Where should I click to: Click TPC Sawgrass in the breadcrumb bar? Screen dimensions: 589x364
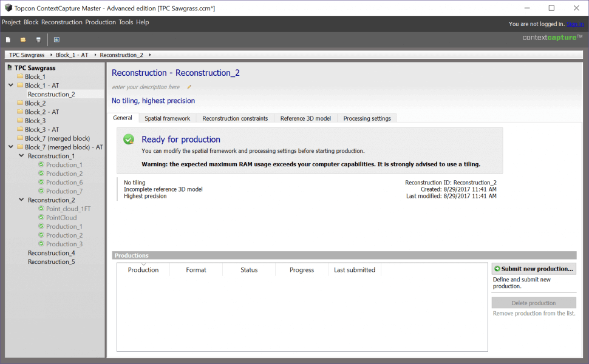click(27, 55)
